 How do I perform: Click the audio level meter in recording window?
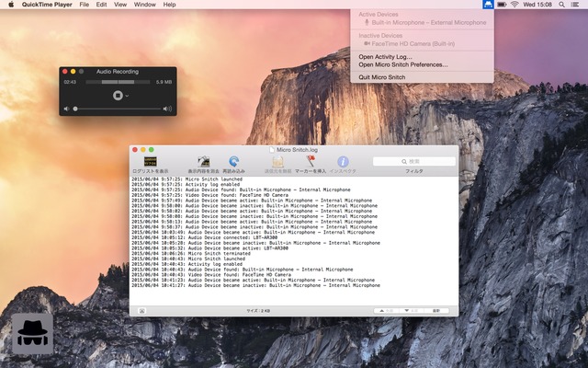click(119, 82)
